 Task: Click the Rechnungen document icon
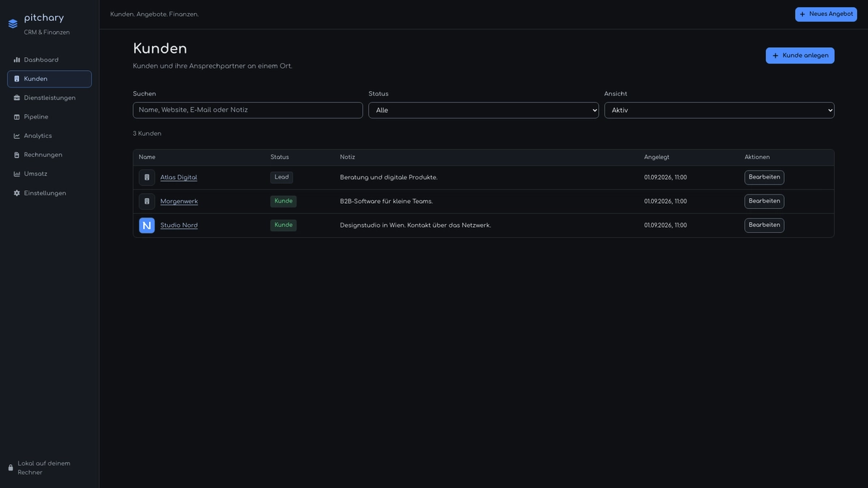tap(17, 155)
